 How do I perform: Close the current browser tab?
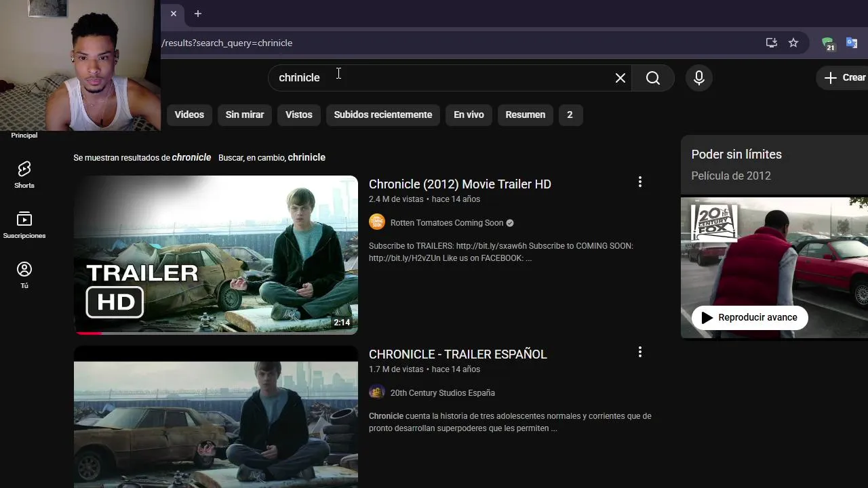tap(174, 14)
